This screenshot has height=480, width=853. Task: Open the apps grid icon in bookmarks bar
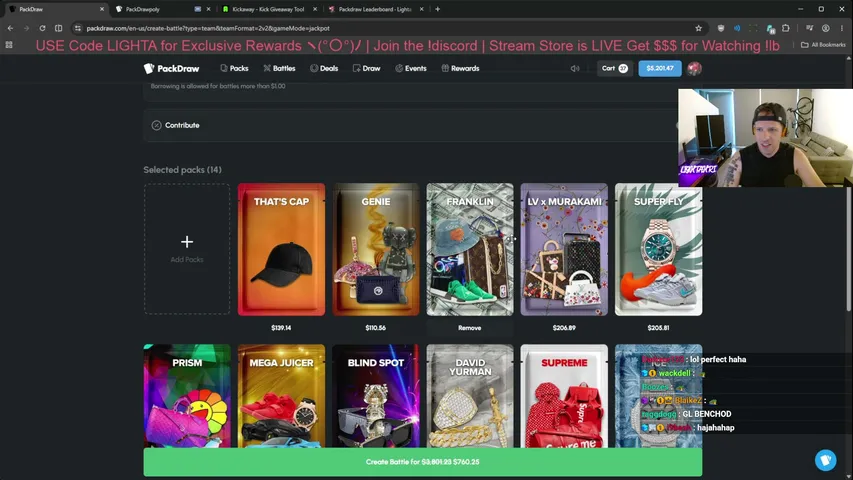(9, 45)
